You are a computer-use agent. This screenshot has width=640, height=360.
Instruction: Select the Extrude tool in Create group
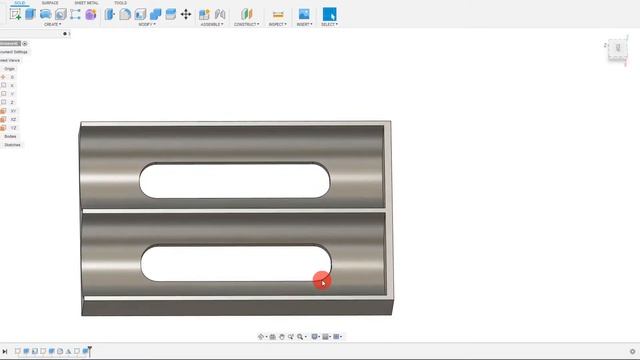[31, 14]
